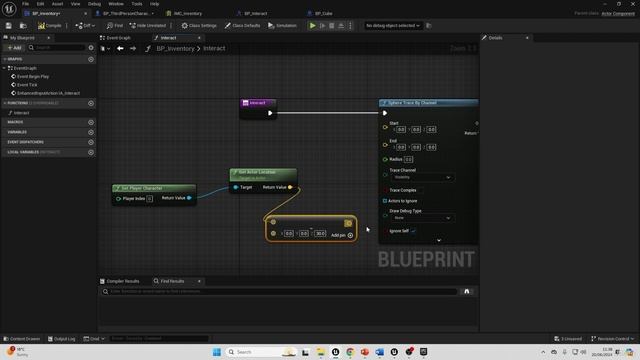Image resolution: width=640 pixels, height=360 pixels.
Task: Toggle the Trace Complex checkbox
Action: (420, 190)
